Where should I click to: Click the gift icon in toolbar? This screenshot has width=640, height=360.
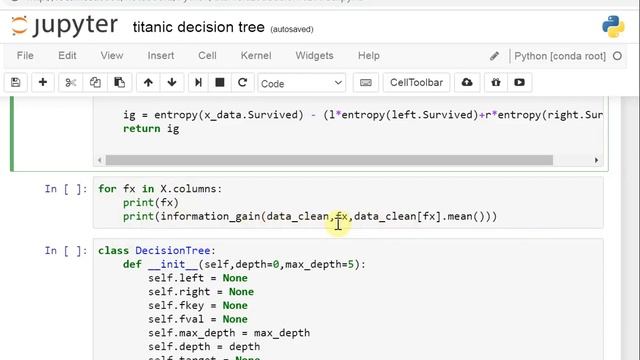[496, 82]
